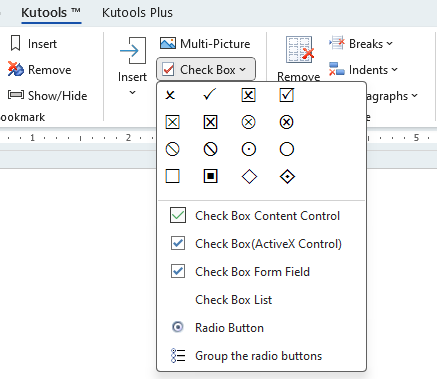Insert the diamond with center dot symbol
The image size is (437, 379).
click(287, 176)
